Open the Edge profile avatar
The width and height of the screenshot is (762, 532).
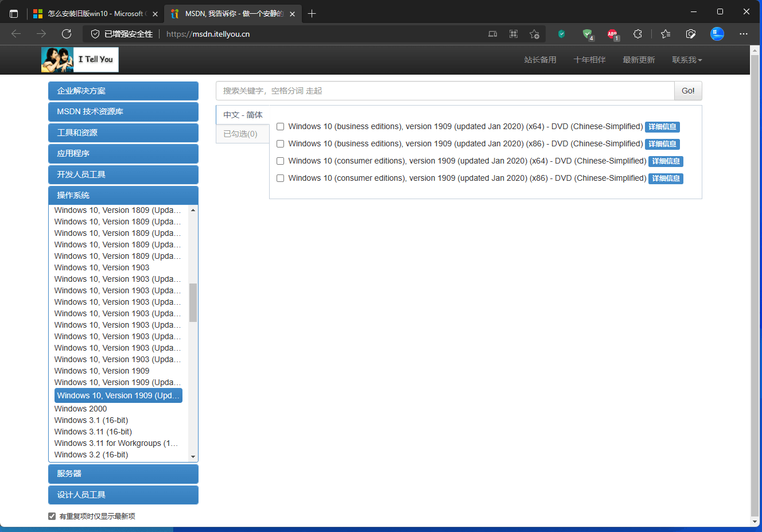pos(717,34)
